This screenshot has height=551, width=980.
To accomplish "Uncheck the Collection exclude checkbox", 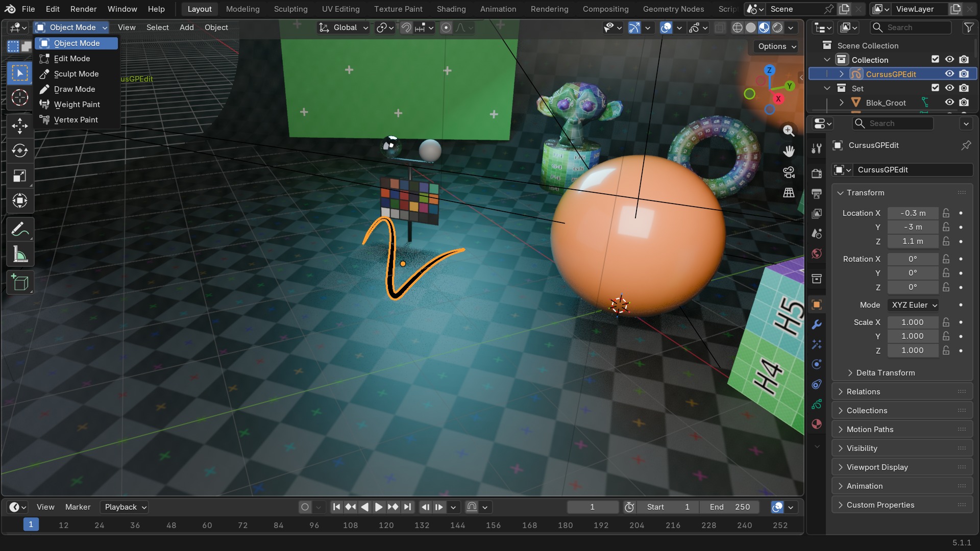I will [935, 59].
